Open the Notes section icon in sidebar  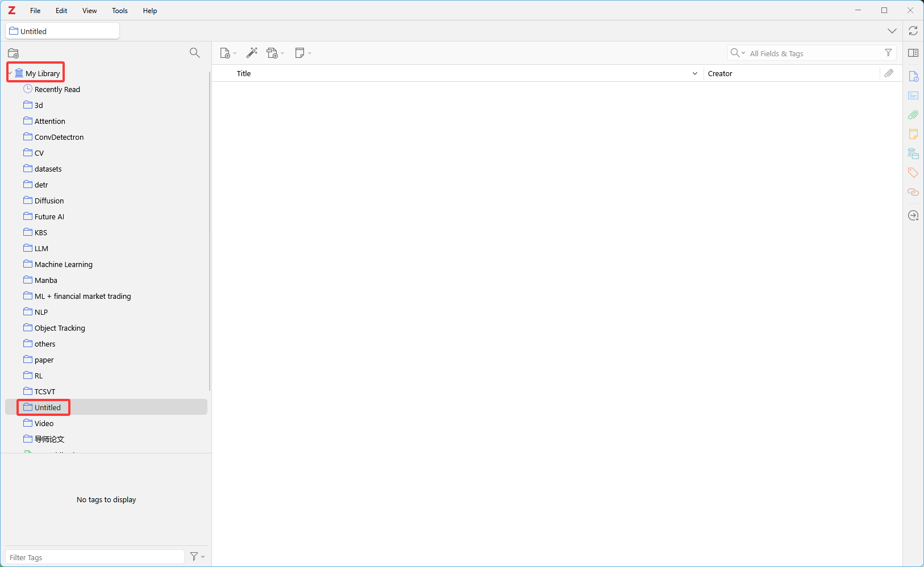click(913, 134)
